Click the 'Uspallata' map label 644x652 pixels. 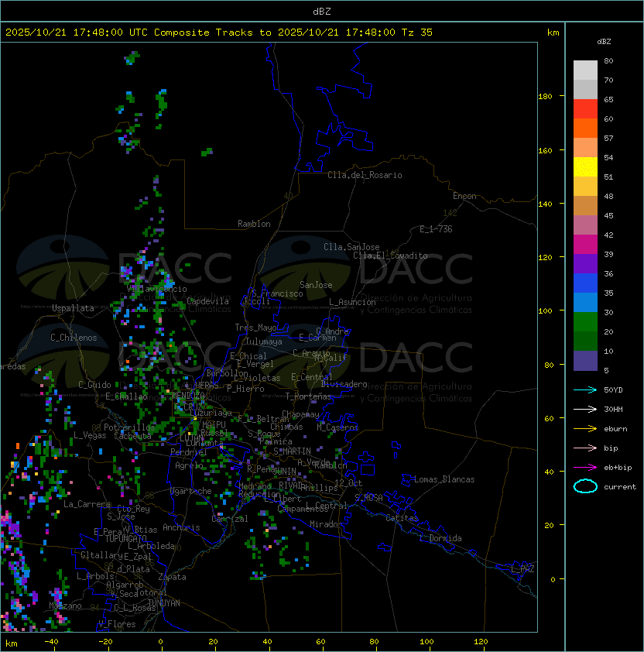73,308
